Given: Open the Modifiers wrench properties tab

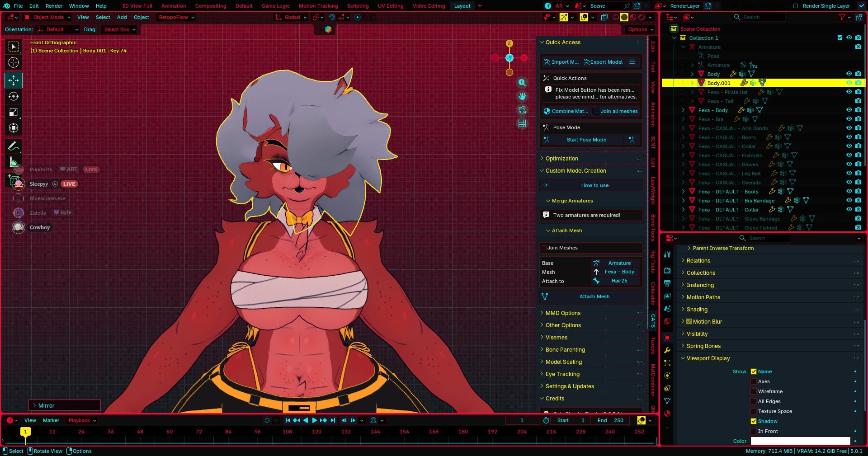Looking at the screenshot, I should (667, 350).
